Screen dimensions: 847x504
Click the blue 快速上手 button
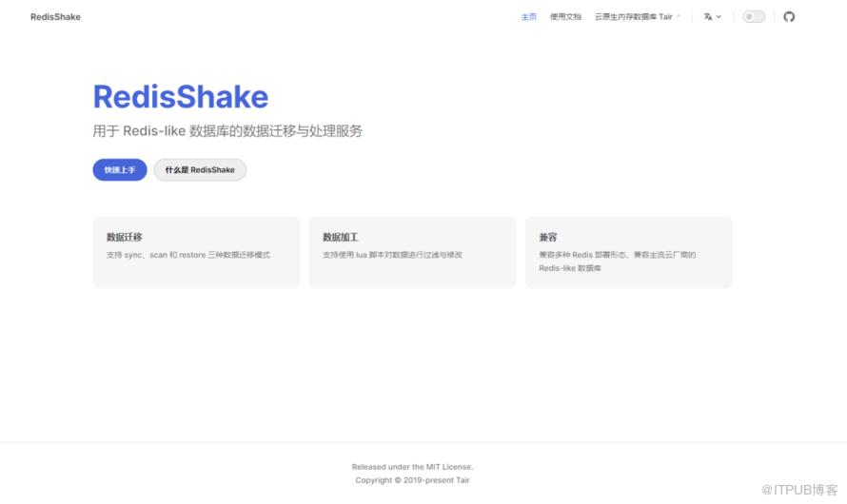[x=120, y=169]
